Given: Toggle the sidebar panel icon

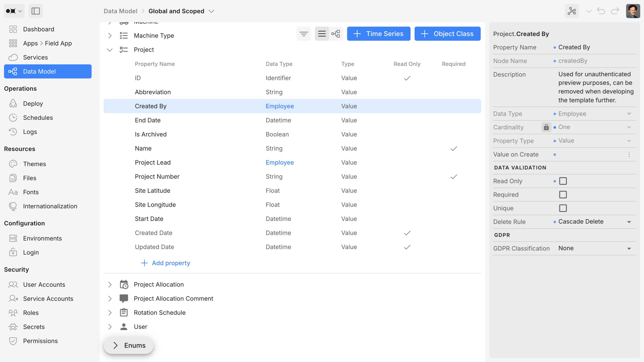Looking at the screenshot, I should point(36,11).
